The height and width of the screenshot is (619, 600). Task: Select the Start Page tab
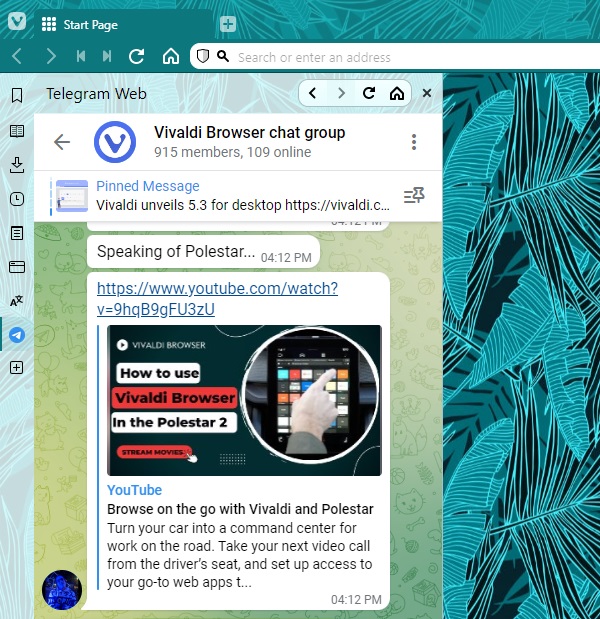click(x=123, y=24)
